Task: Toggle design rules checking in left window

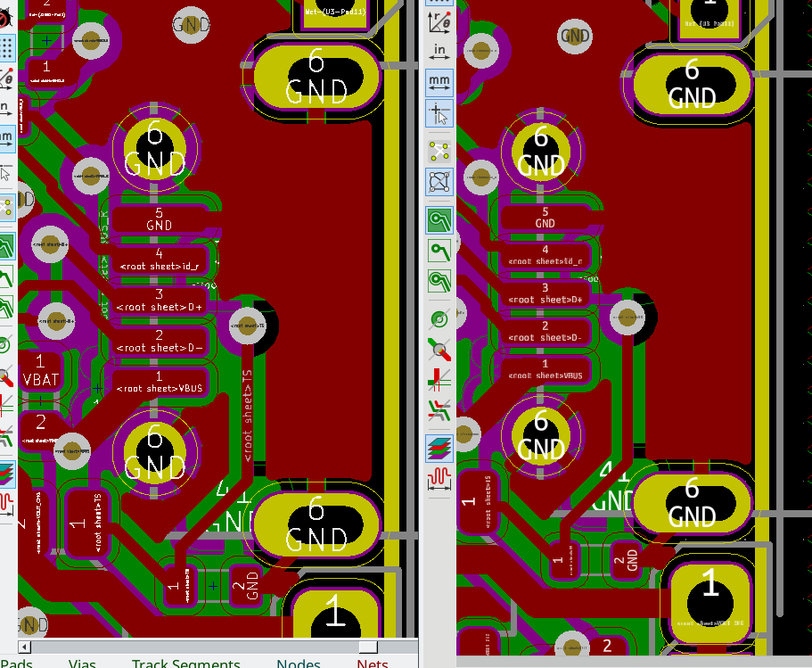Action: [5, 19]
